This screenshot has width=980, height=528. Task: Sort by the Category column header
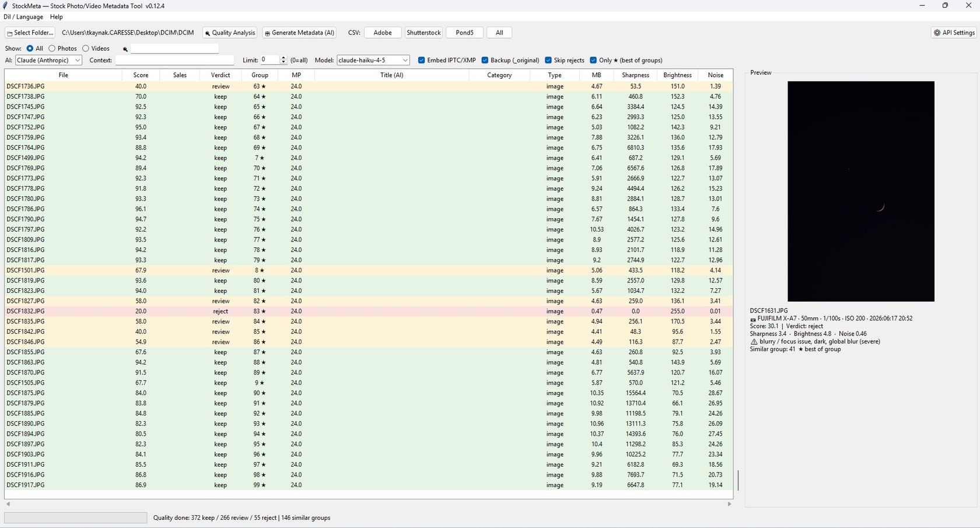[499, 75]
